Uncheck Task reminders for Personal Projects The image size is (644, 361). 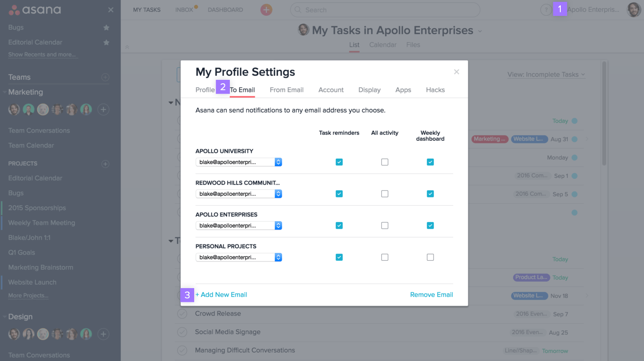coord(339,257)
